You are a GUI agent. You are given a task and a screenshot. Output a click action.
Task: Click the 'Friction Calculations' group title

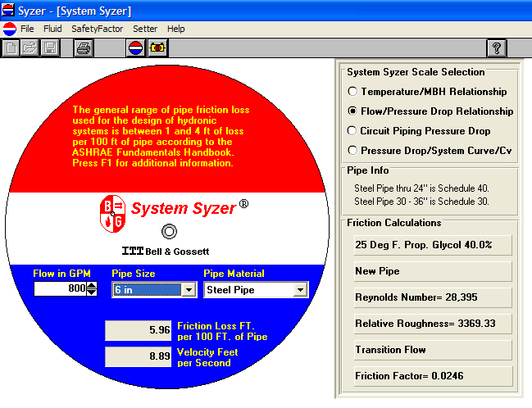point(394,223)
